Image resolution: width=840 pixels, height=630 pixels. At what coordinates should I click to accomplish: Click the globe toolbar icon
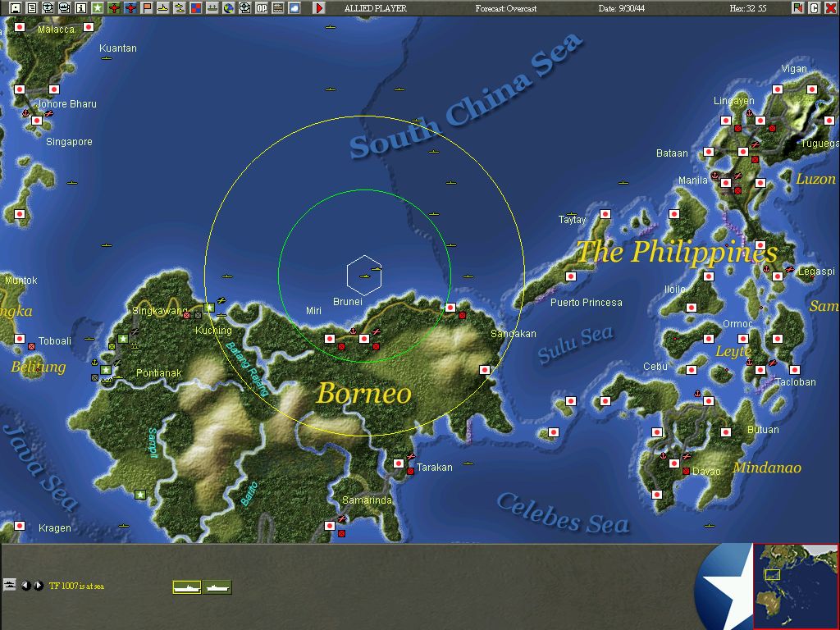pos(229,7)
